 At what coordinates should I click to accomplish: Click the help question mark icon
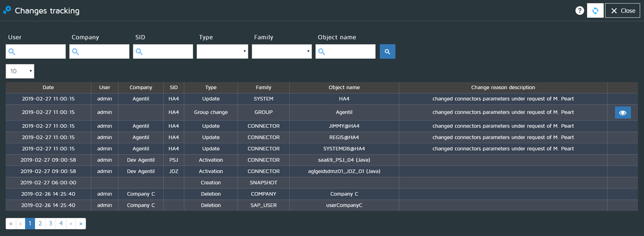click(x=579, y=11)
